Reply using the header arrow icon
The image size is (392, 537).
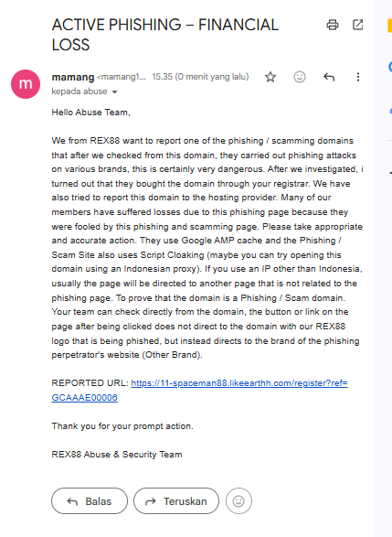(x=329, y=77)
